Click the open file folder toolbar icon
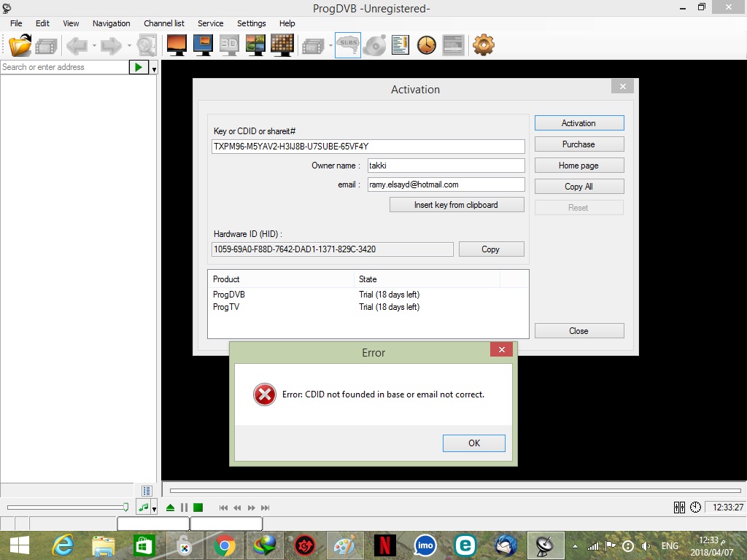Viewport: 747px width, 560px height. tap(20, 45)
